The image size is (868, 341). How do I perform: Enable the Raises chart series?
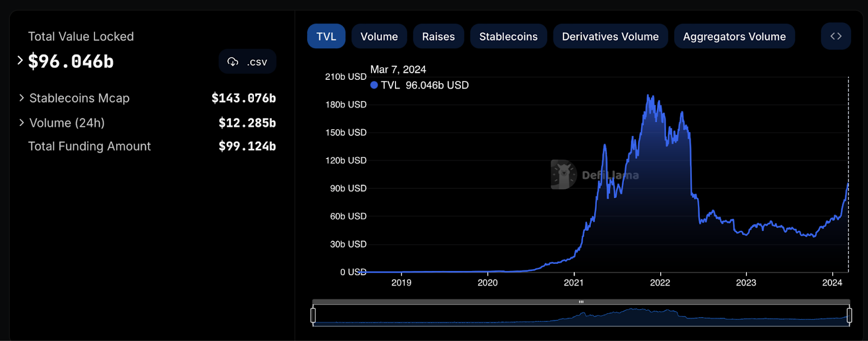[x=438, y=36]
